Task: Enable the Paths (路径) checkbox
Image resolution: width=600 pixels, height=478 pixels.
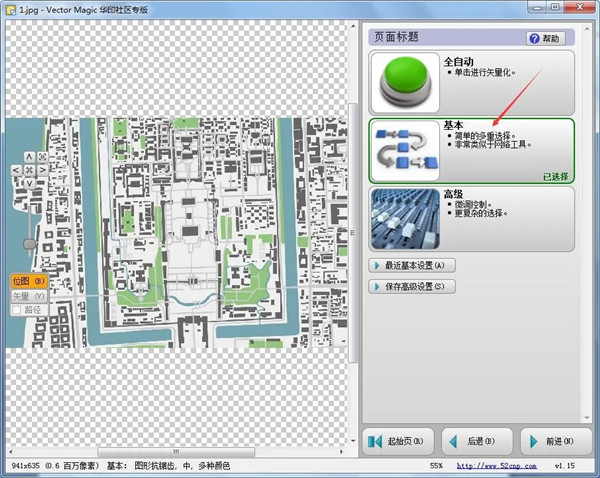Action: pyautogui.click(x=17, y=310)
